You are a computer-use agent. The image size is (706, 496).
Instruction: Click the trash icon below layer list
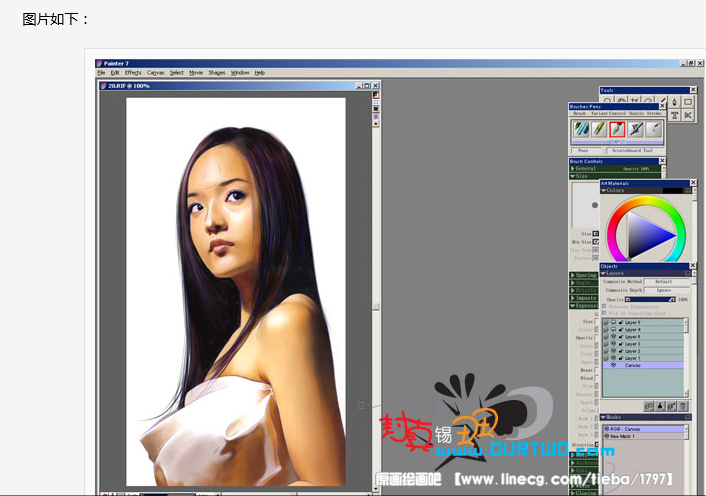(683, 406)
